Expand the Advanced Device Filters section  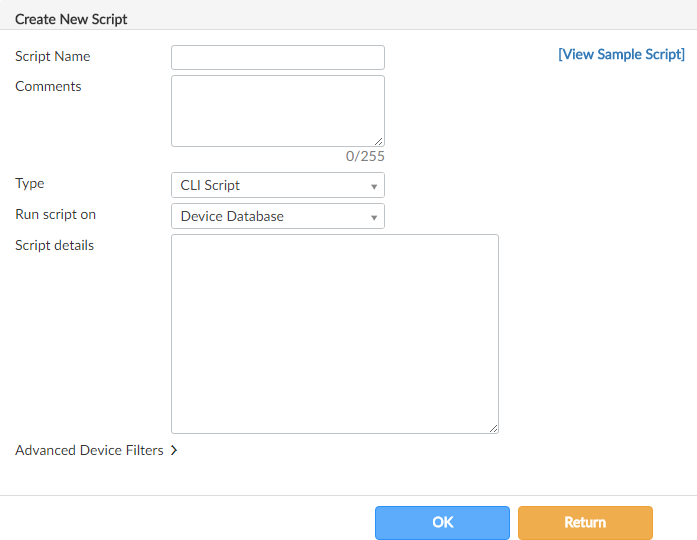click(89, 450)
